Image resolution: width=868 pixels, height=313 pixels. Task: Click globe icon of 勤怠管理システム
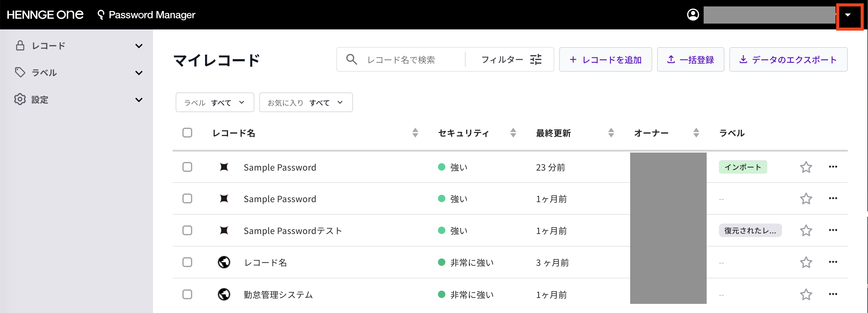coord(224,294)
